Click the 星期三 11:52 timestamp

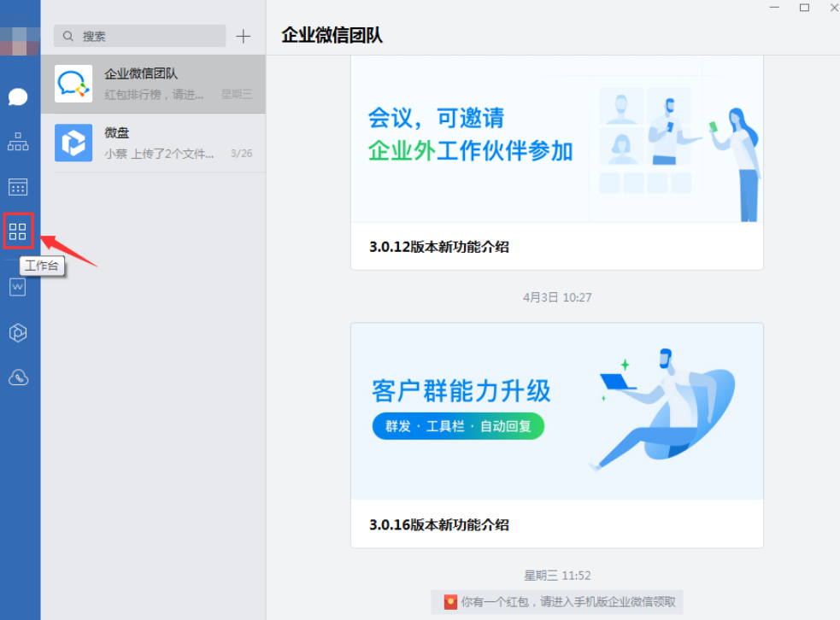click(x=557, y=576)
